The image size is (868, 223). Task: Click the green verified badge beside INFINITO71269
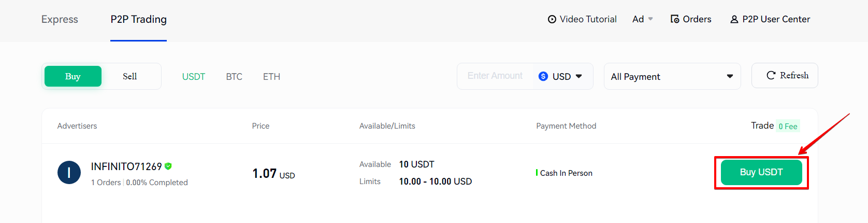point(168,166)
